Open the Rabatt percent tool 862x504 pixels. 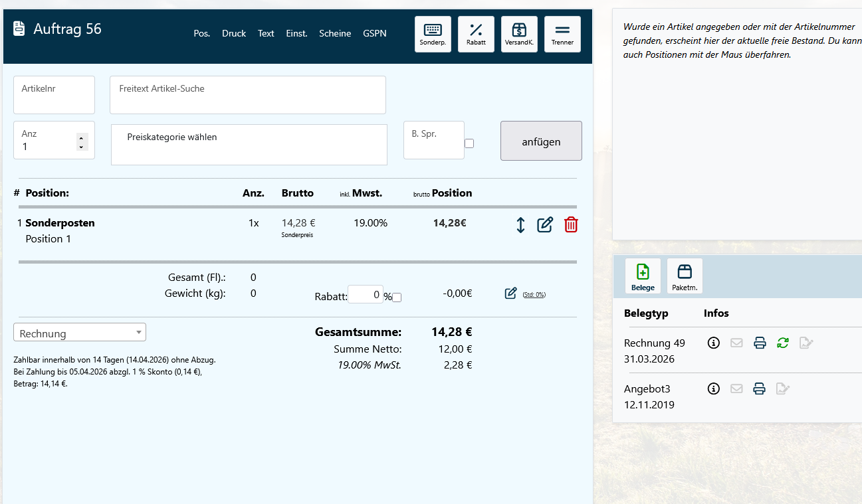(476, 34)
